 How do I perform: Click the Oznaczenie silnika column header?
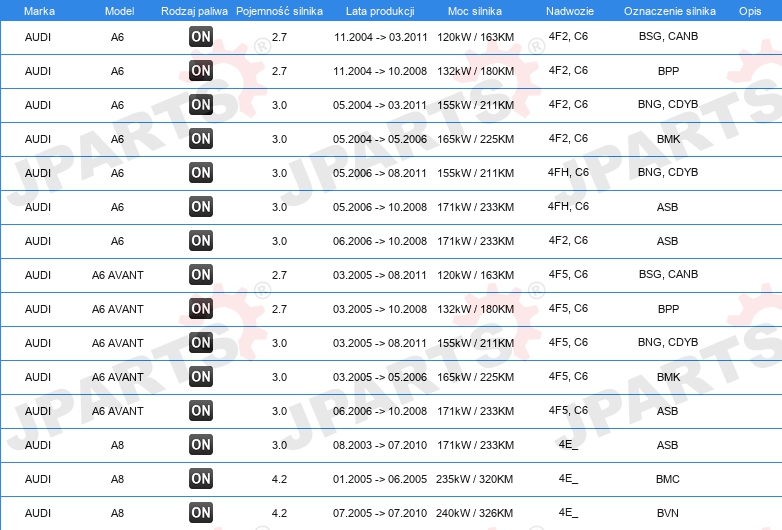tap(670, 11)
